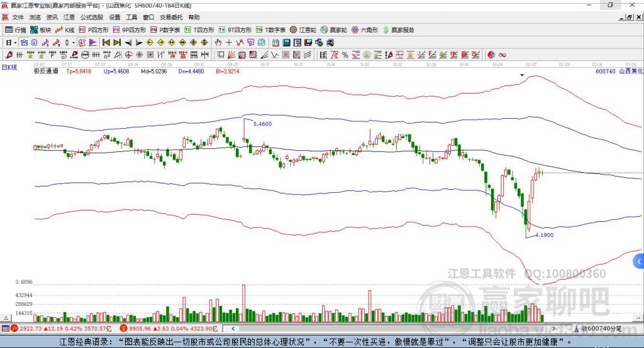The image size is (644, 348).
Task: Click the Dn=4.4480 value
Action: 191,71
